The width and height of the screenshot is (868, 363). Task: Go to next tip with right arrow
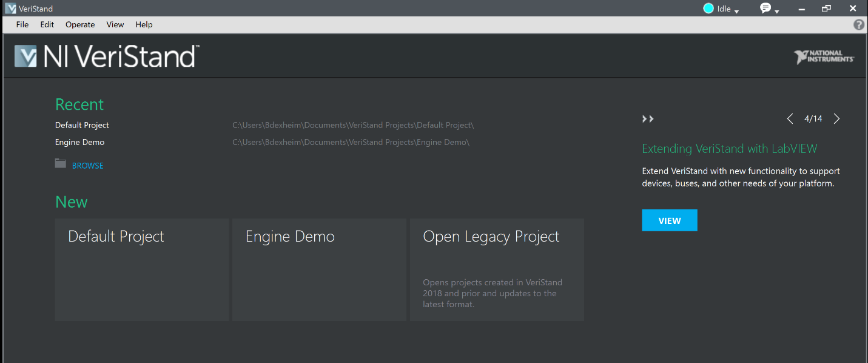[x=836, y=119]
